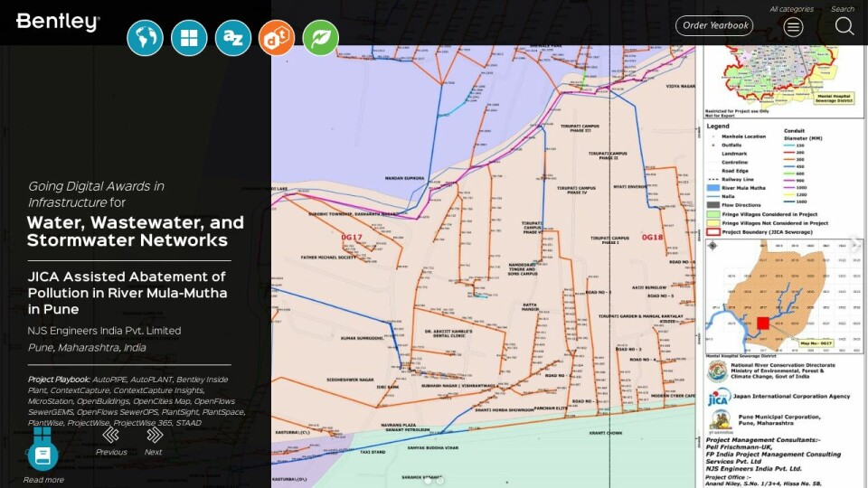Click the 'Previous' label
This screenshot has height=488, width=868.
coord(110,452)
